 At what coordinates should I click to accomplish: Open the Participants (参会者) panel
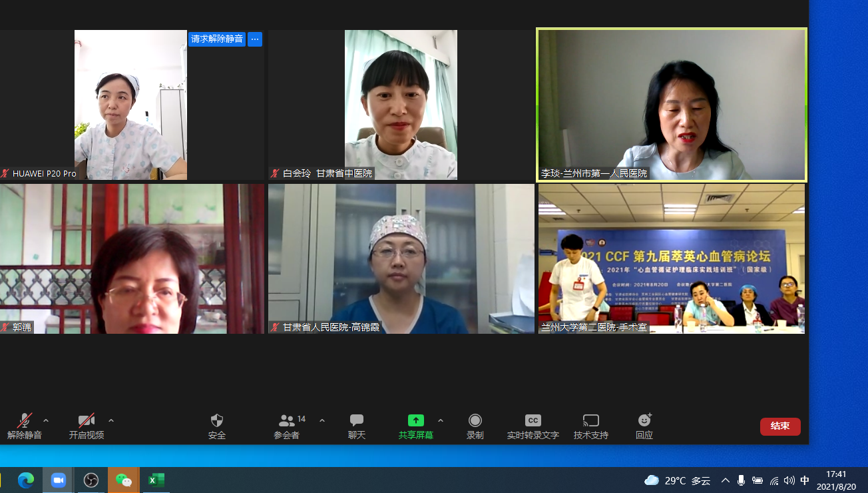coord(287,421)
